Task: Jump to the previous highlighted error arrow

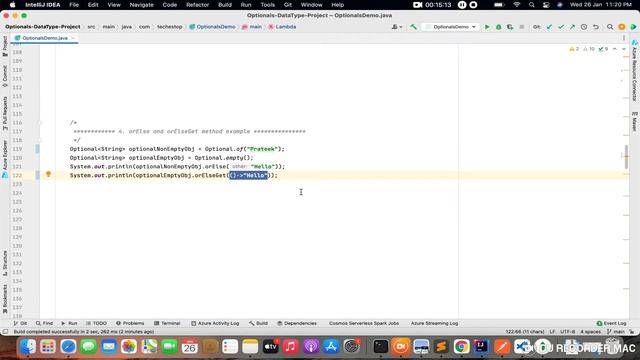Action: pos(615,49)
